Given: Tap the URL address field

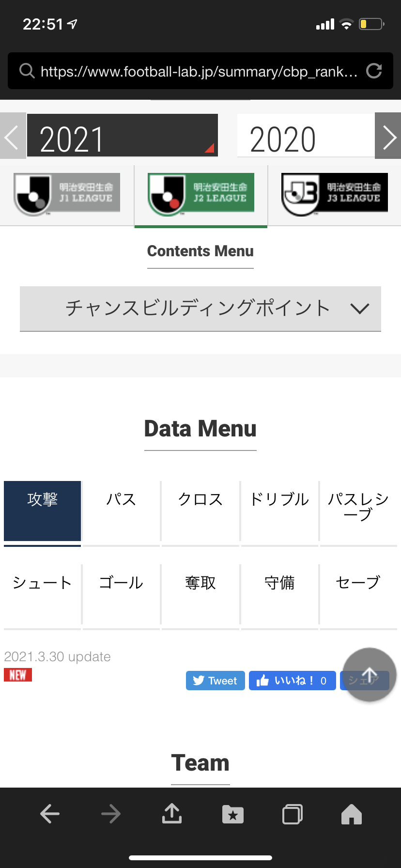Looking at the screenshot, I should coord(199,71).
